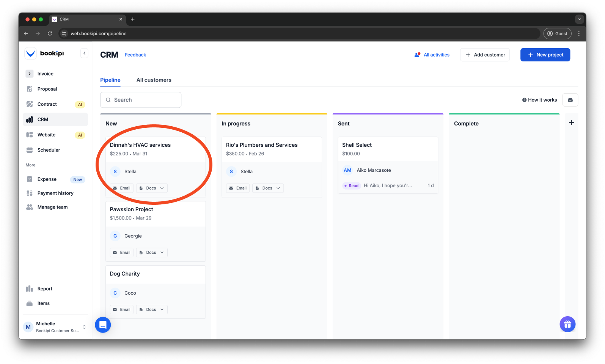The height and width of the screenshot is (364, 605).
Task: Click the archive icon button near How it works
Action: click(x=570, y=100)
